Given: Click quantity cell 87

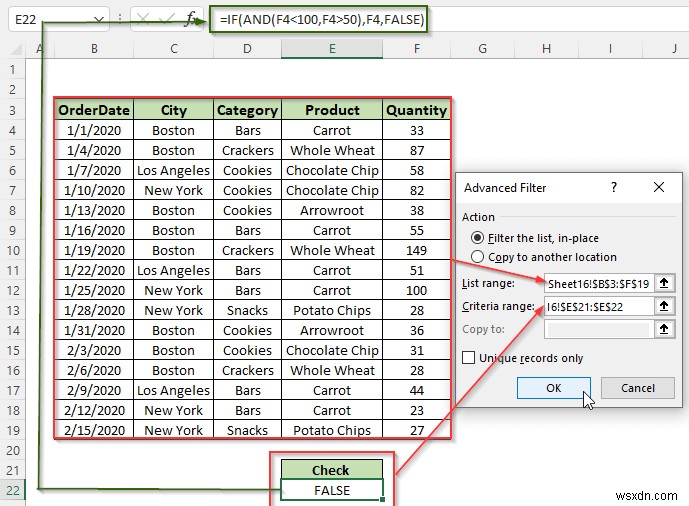Looking at the screenshot, I should (417, 150).
